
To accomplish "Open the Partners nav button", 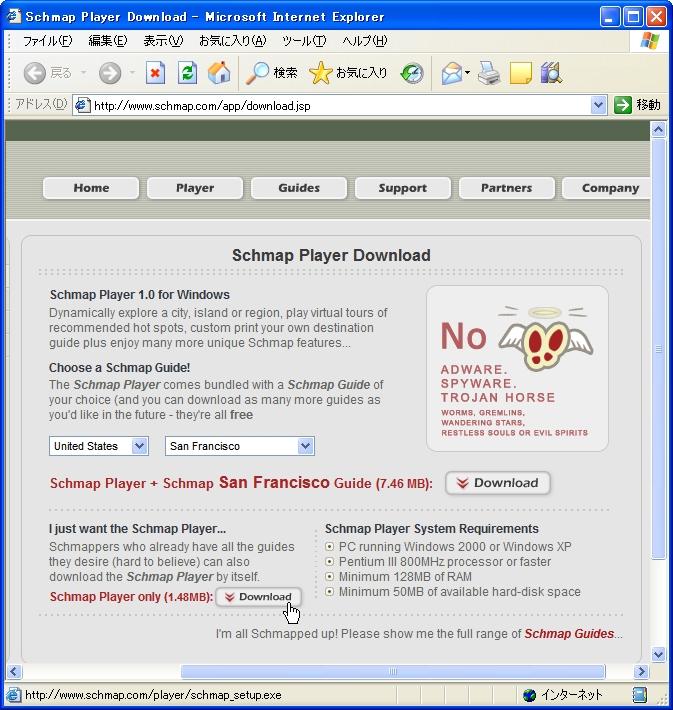I will pos(506,188).
